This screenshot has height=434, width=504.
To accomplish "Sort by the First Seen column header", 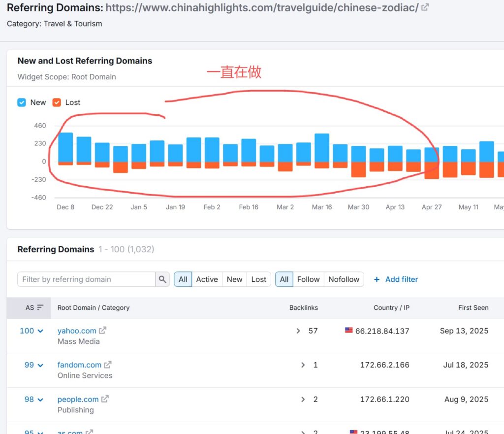I will click(473, 307).
